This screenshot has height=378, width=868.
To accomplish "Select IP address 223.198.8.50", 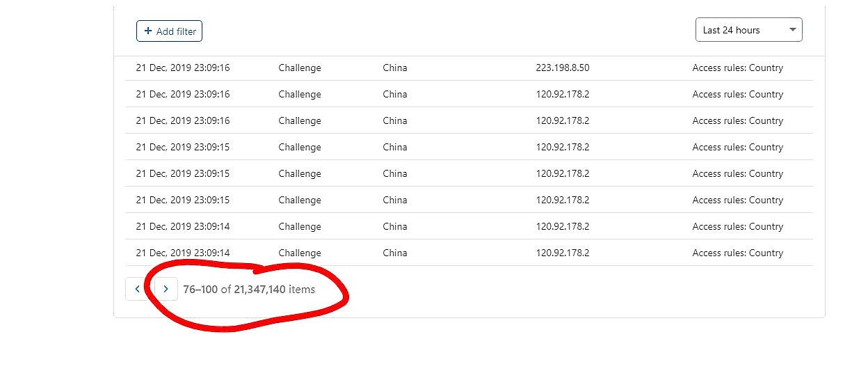I will click(x=562, y=68).
